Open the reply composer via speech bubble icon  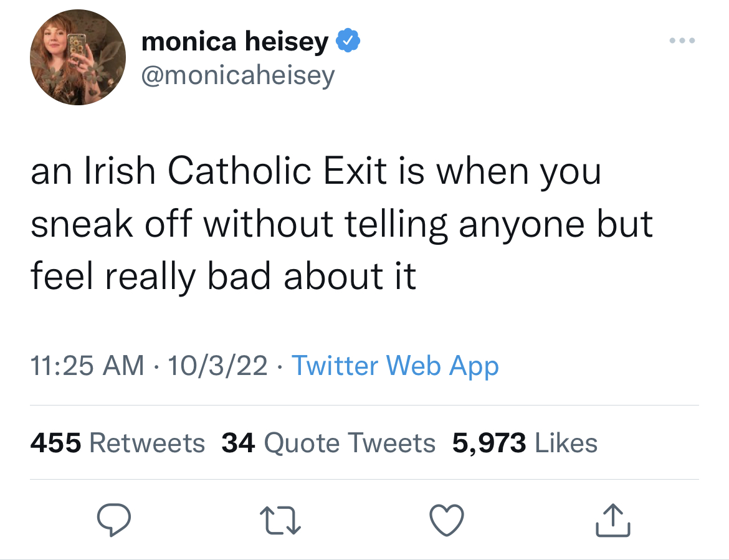click(115, 520)
